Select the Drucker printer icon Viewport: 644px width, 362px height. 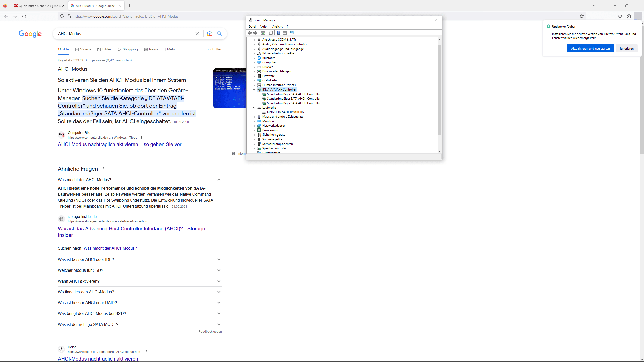259,67
